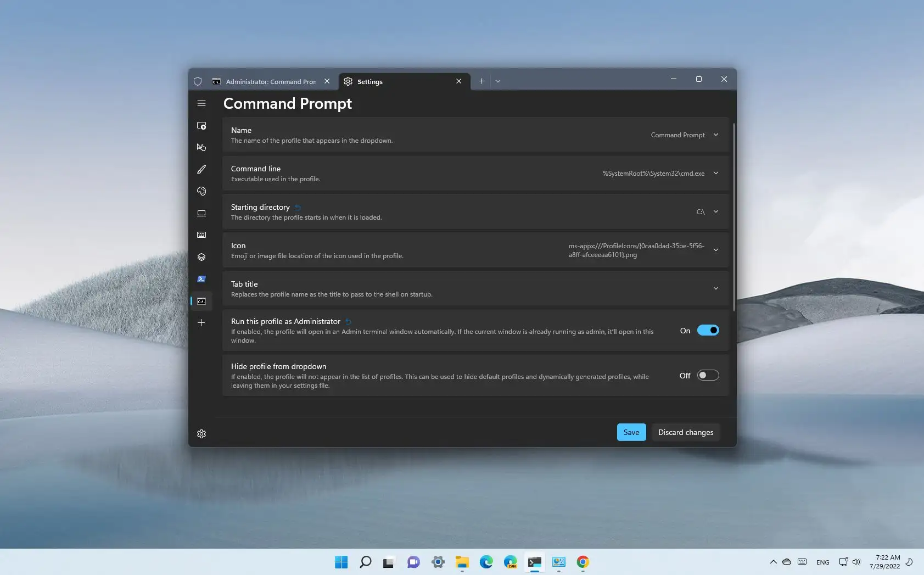
Task: Open Google Chrome from the taskbar
Action: pyautogui.click(x=583, y=562)
